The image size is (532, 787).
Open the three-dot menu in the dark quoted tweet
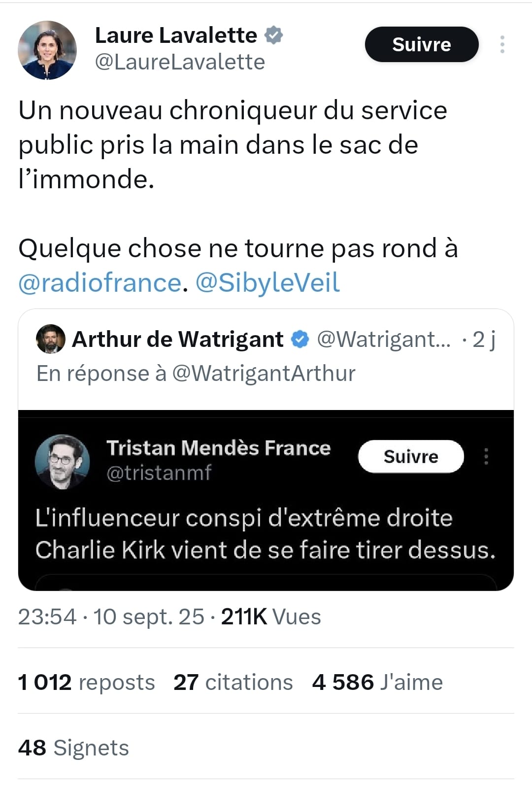(486, 456)
